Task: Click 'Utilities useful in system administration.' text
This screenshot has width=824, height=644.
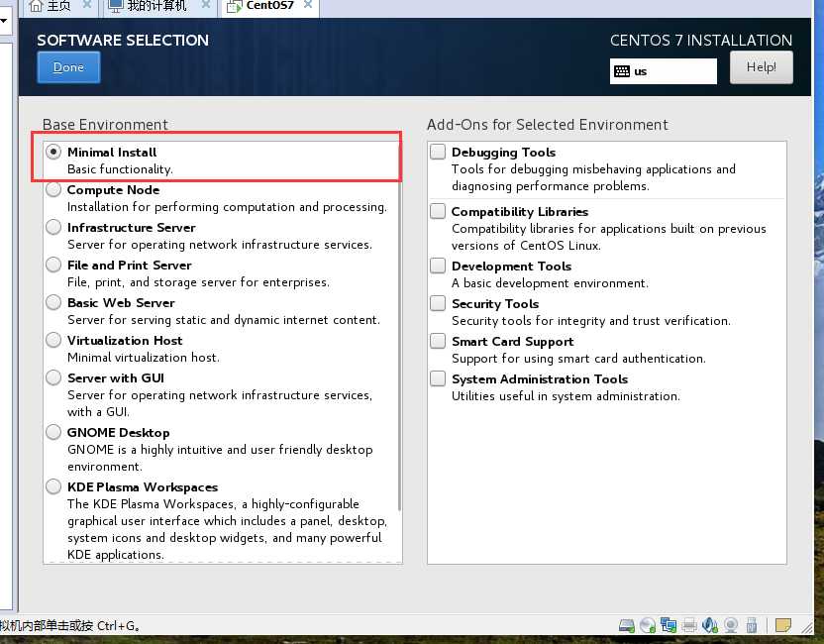Action: pyautogui.click(x=566, y=396)
